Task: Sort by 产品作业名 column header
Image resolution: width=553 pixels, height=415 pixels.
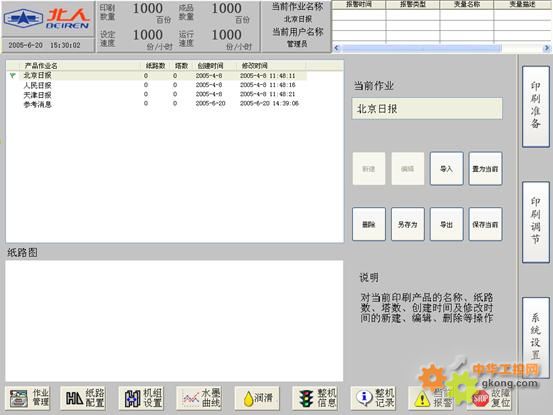Action: tap(79, 66)
